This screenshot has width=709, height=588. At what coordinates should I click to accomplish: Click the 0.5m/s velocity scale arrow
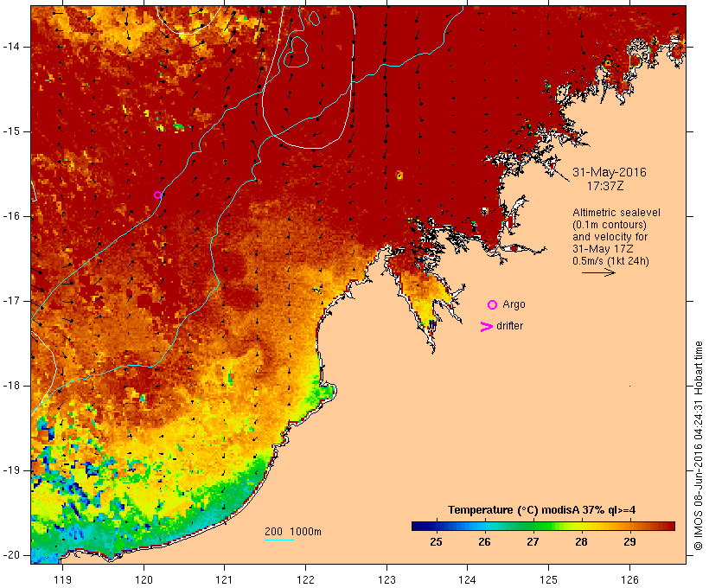pyautogui.click(x=598, y=272)
